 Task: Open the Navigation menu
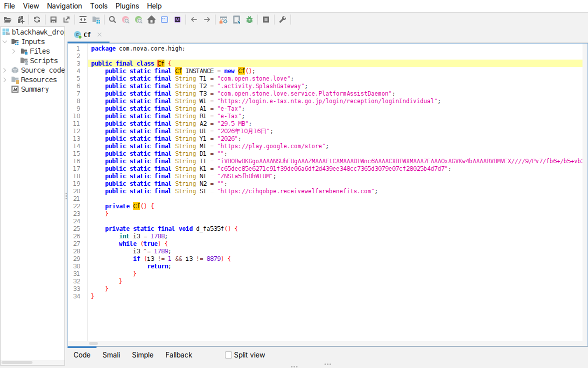64,6
